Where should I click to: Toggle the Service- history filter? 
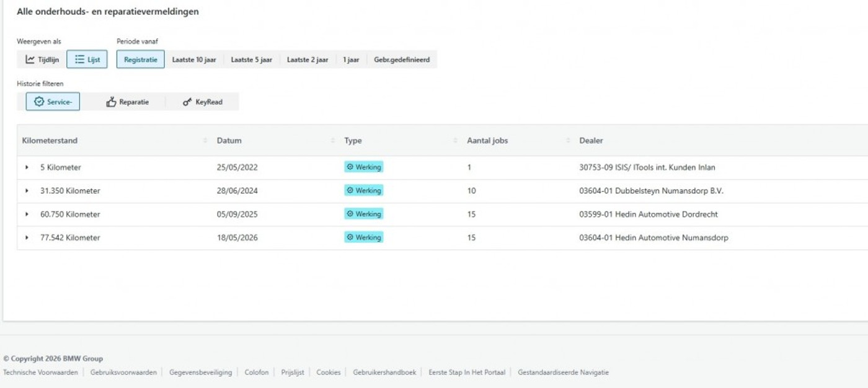(x=53, y=102)
